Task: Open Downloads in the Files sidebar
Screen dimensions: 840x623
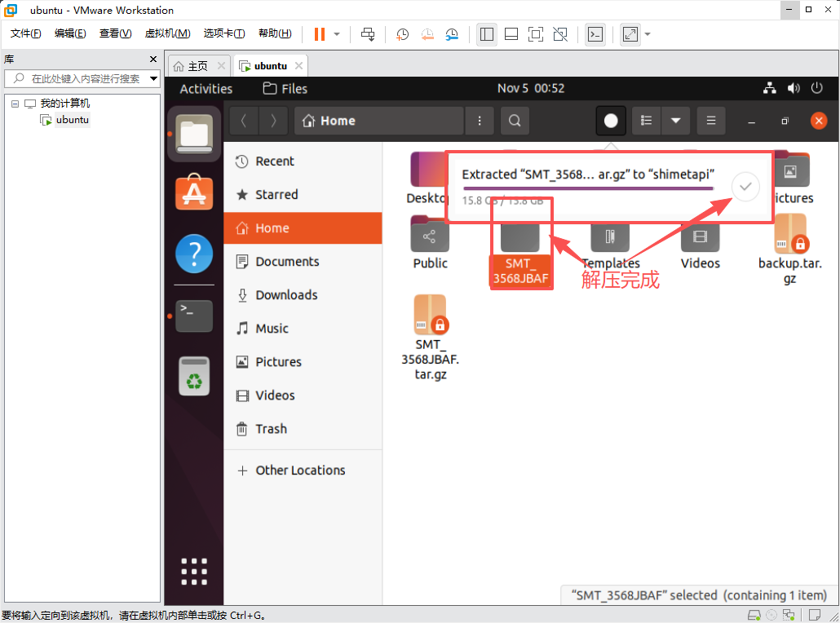Action: click(x=286, y=295)
